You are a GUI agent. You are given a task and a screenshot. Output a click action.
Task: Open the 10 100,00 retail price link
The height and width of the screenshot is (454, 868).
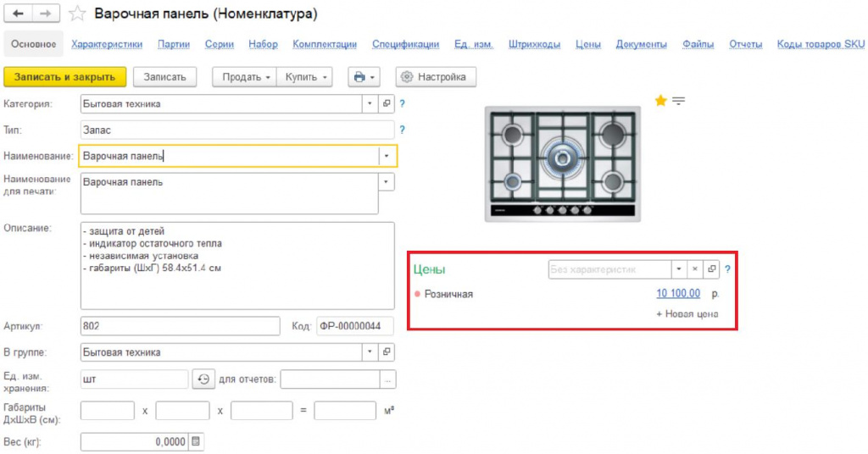point(678,294)
